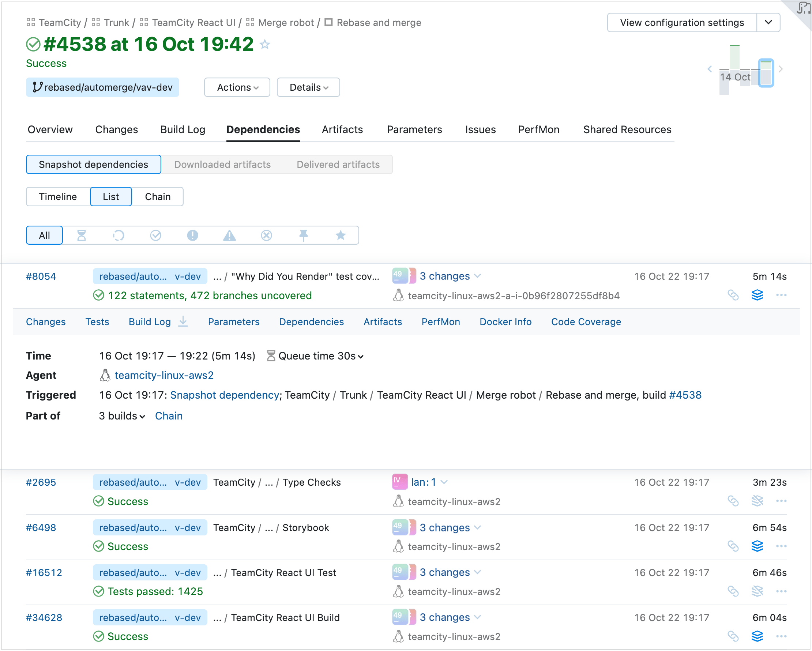Filter builds by warning status triangle
Image resolution: width=812 pixels, height=651 pixels.
pyautogui.click(x=230, y=235)
